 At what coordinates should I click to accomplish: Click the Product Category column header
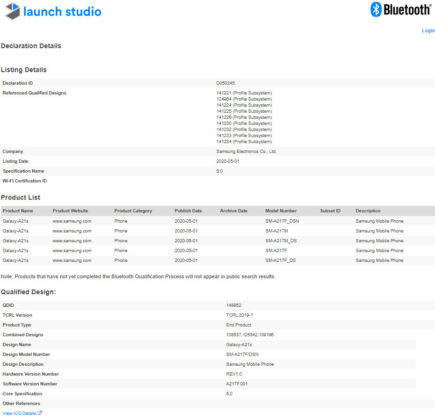click(x=133, y=211)
